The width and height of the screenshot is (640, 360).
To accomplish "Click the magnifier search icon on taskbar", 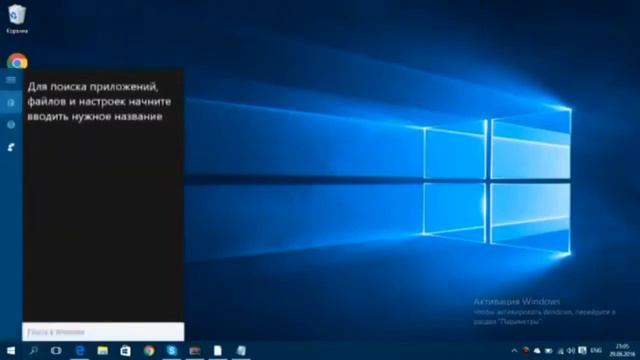I will (33, 351).
